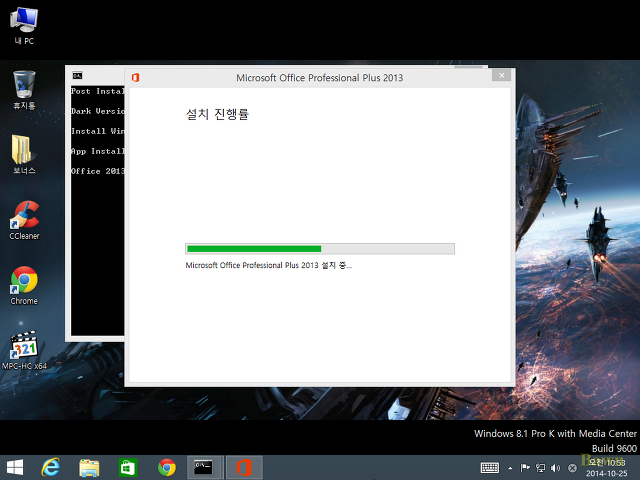Open the touch keyboard tray icon
This screenshot has height=480, width=640.
point(489,468)
